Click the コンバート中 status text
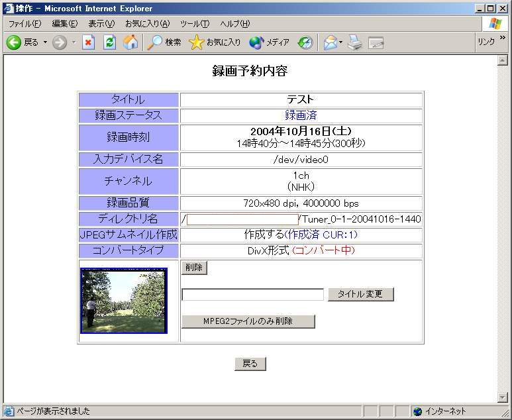The image size is (512, 420). click(x=323, y=250)
